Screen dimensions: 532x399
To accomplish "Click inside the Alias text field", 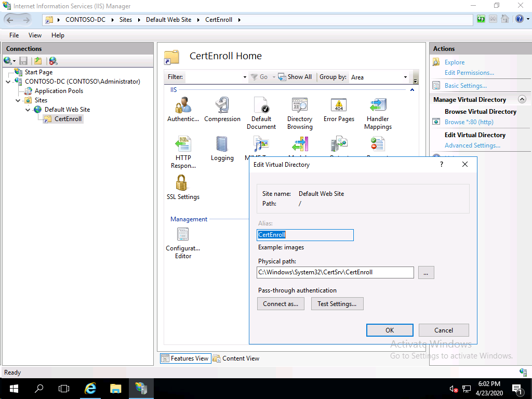I will (305, 235).
